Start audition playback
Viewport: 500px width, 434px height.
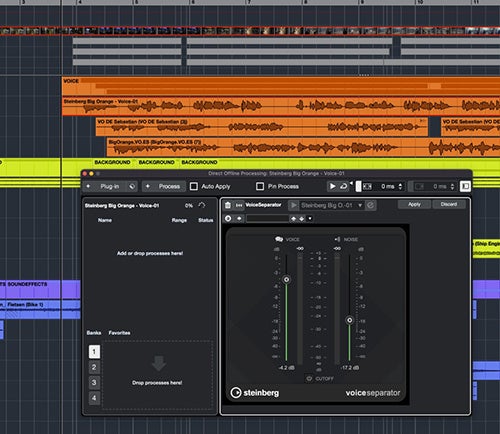click(x=332, y=186)
